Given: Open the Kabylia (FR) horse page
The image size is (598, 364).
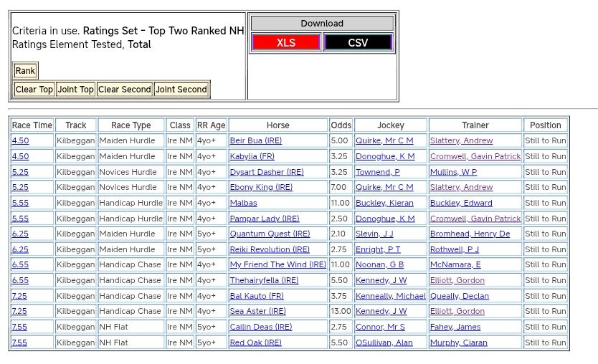Looking at the screenshot, I should point(252,156).
